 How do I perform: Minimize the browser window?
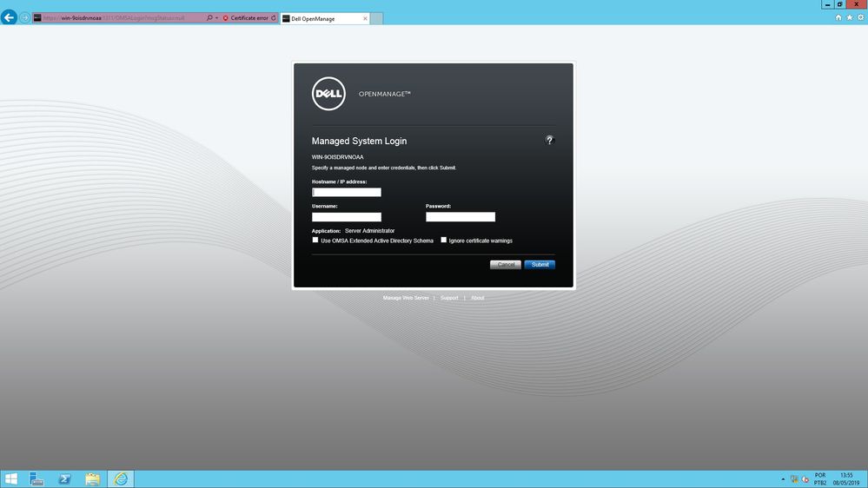[827, 4]
